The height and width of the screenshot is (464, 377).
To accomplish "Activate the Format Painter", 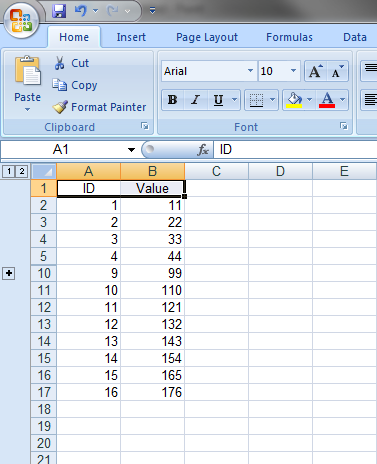I will (99, 107).
